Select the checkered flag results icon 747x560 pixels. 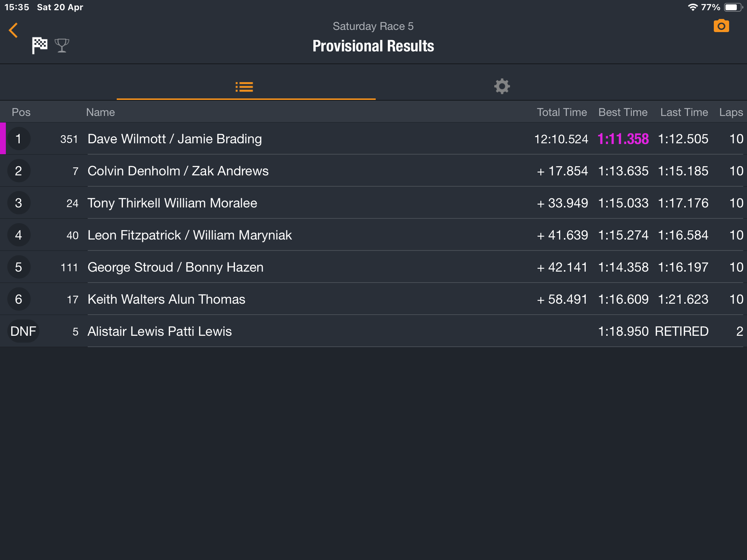point(40,46)
